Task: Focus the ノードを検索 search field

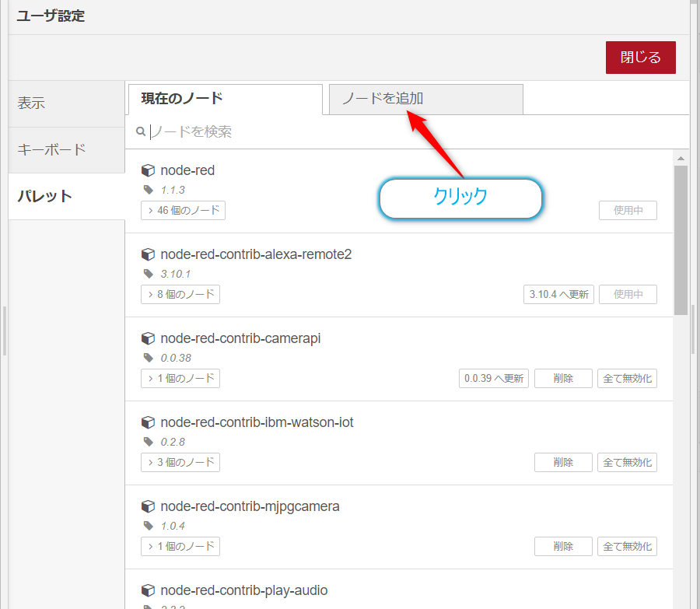Action: (x=406, y=131)
